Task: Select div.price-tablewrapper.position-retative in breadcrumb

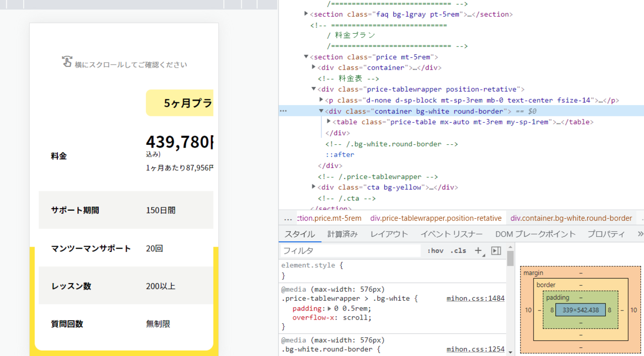Action: [x=435, y=218]
